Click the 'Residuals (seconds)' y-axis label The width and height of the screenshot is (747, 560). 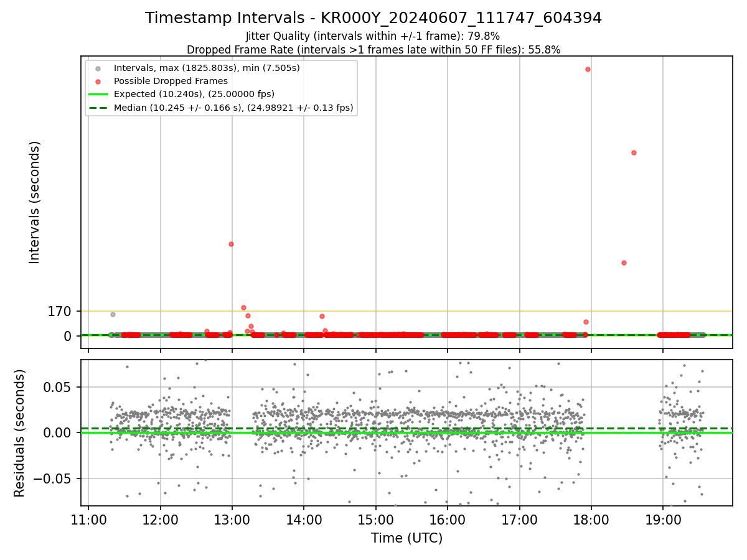pyautogui.click(x=20, y=433)
